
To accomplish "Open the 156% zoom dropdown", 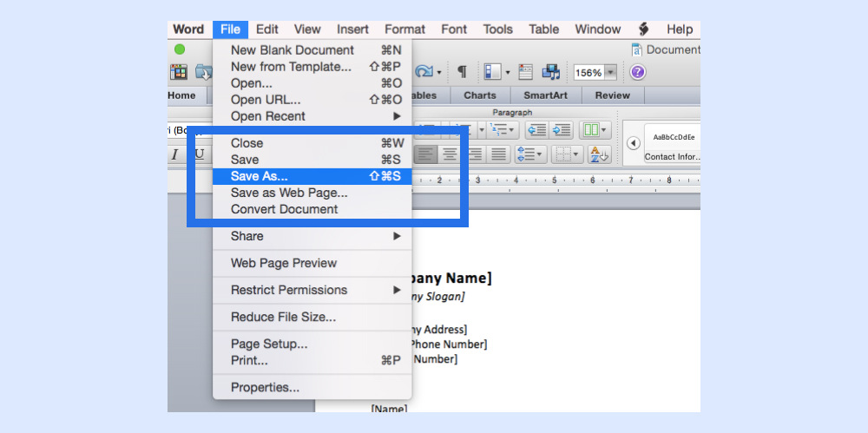I will point(610,73).
